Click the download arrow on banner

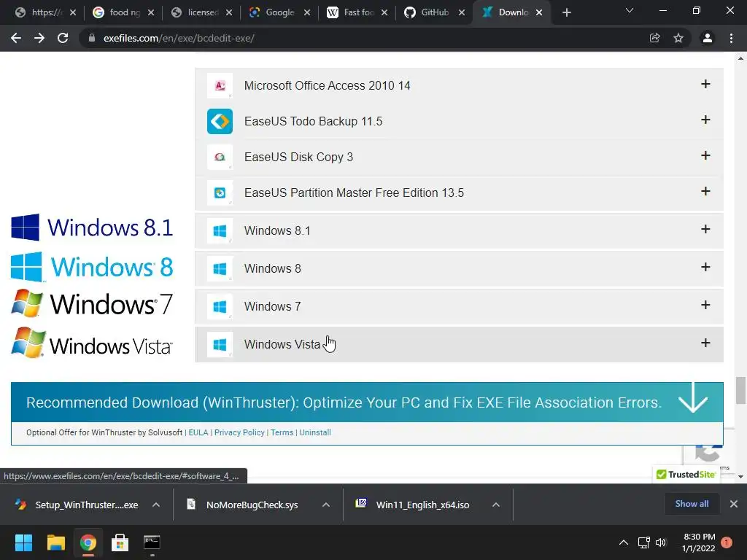click(x=693, y=398)
